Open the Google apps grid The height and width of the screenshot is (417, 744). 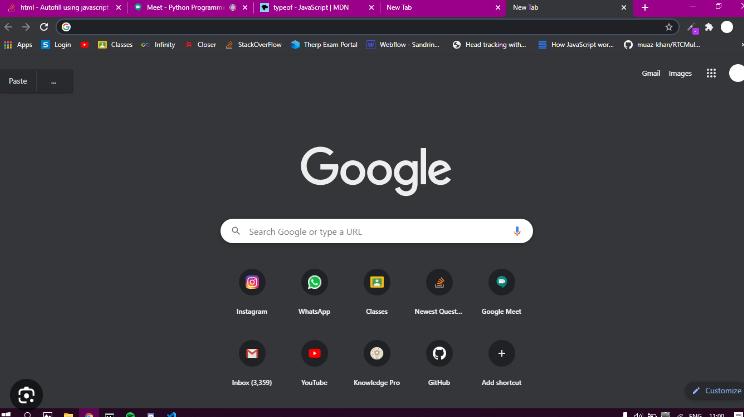[711, 73]
